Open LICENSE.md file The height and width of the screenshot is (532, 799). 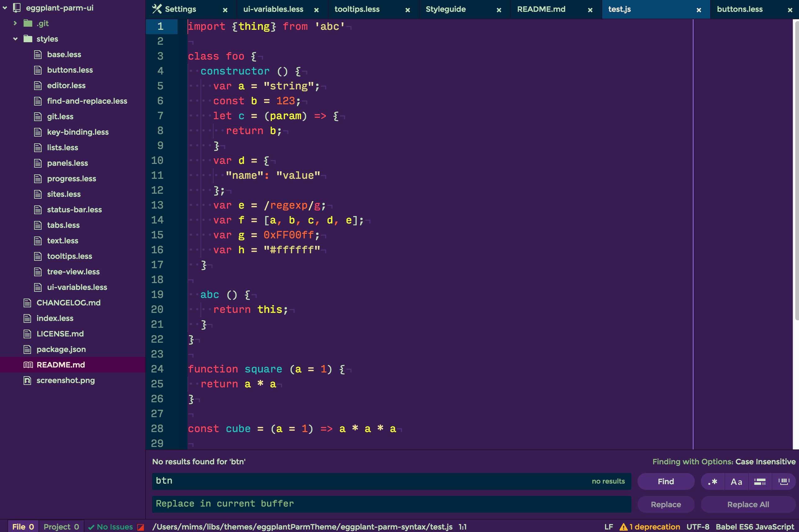60,334
